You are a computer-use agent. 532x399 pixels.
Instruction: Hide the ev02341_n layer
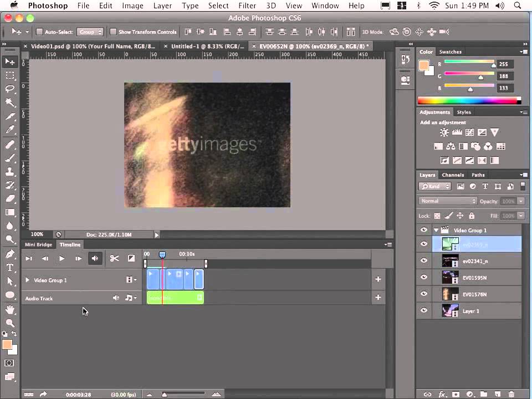(x=424, y=260)
